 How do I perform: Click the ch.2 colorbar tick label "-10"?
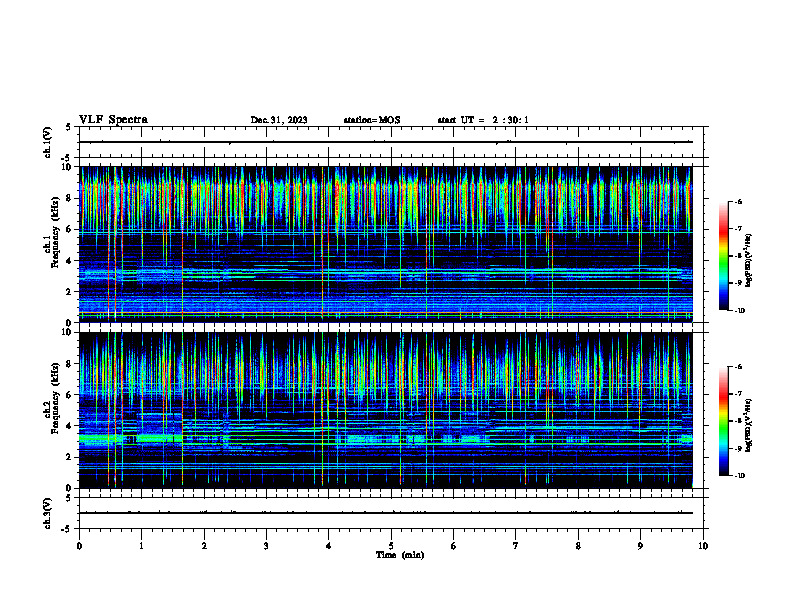(739, 476)
